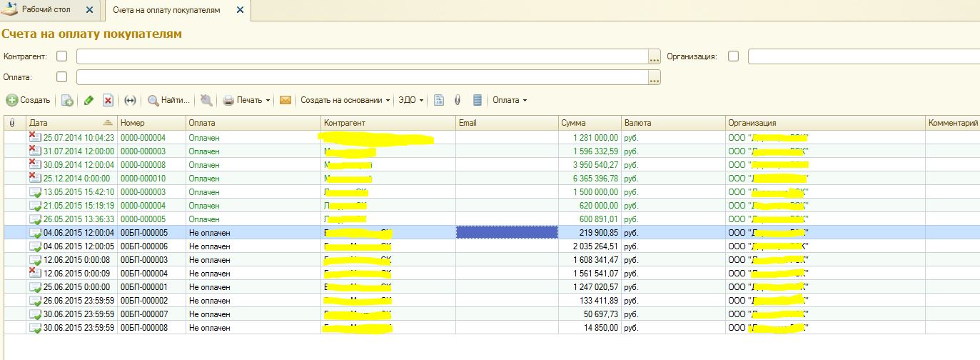Click the posted icon of row 12.06.2015 0:00:08
This screenshot has height=360, width=980.
35,260
